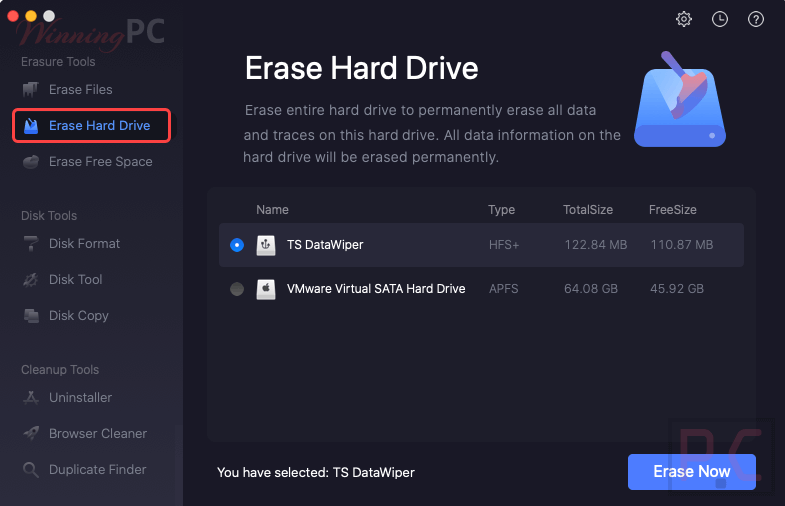Click the Disk Format paint roller icon
This screenshot has width=785, height=506.
point(31,244)
